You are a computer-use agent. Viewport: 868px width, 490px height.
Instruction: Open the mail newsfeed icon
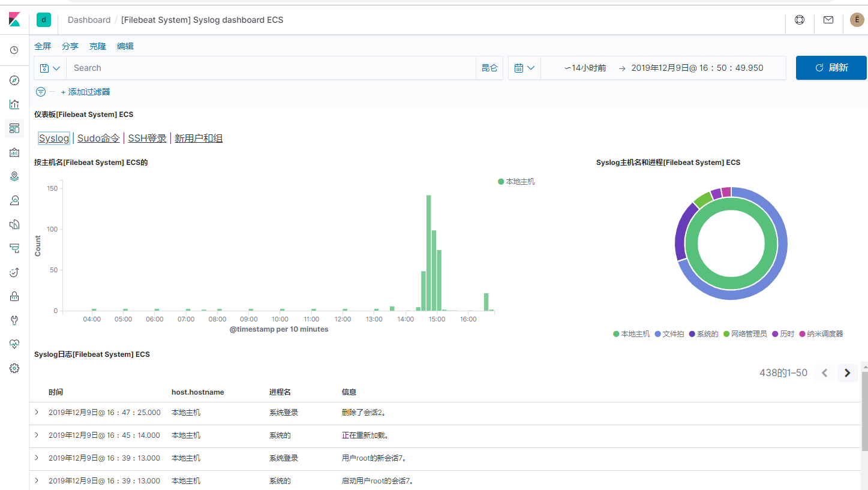(828, 20)
